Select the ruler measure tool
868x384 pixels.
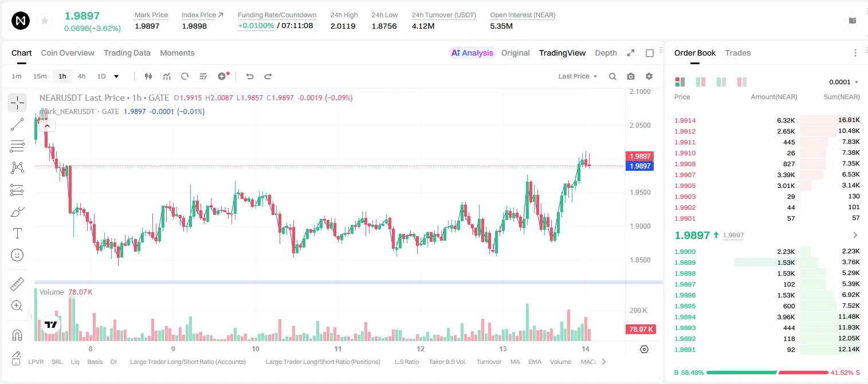pyautogui.click(x=17, y=284)
